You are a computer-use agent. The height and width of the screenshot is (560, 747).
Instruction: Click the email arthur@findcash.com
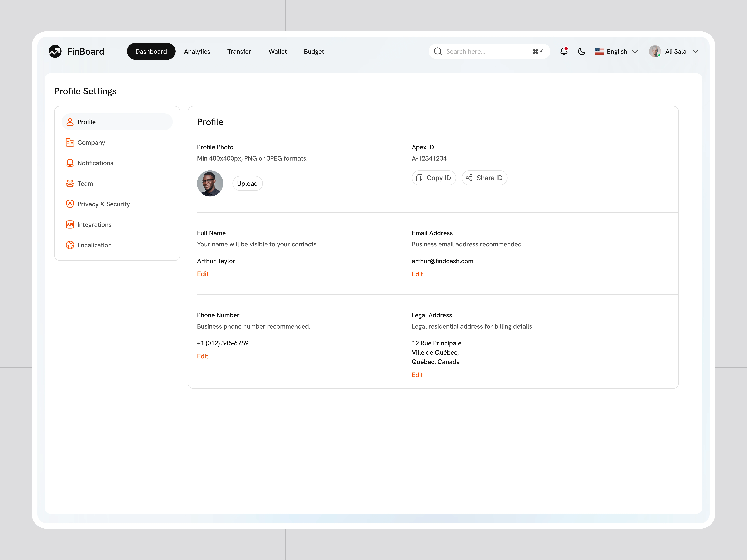coord(442,261)
